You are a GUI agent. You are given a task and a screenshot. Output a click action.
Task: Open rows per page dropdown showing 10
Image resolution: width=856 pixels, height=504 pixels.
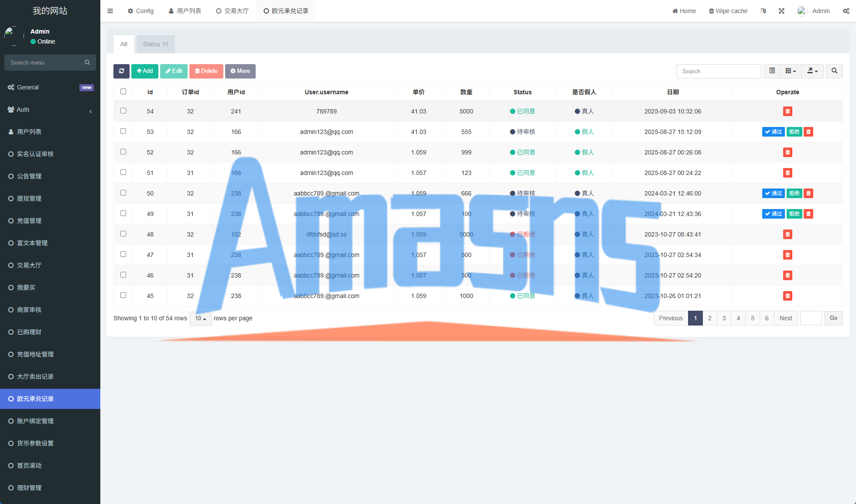click(200, 319)
